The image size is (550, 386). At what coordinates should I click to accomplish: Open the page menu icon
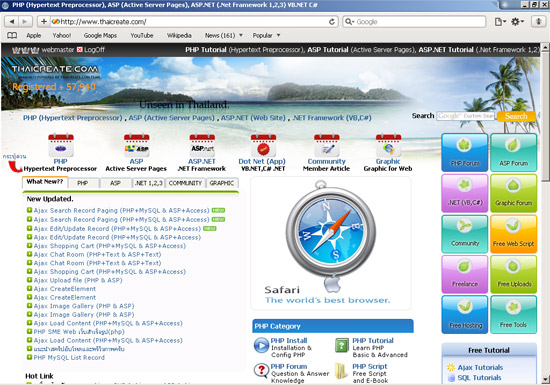click(500, 22)
